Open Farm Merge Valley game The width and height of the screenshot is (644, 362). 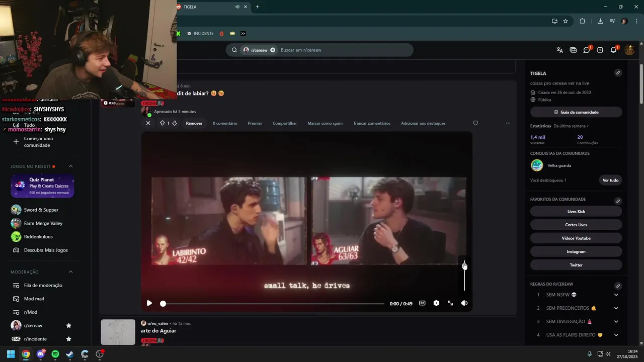(42, 223)
